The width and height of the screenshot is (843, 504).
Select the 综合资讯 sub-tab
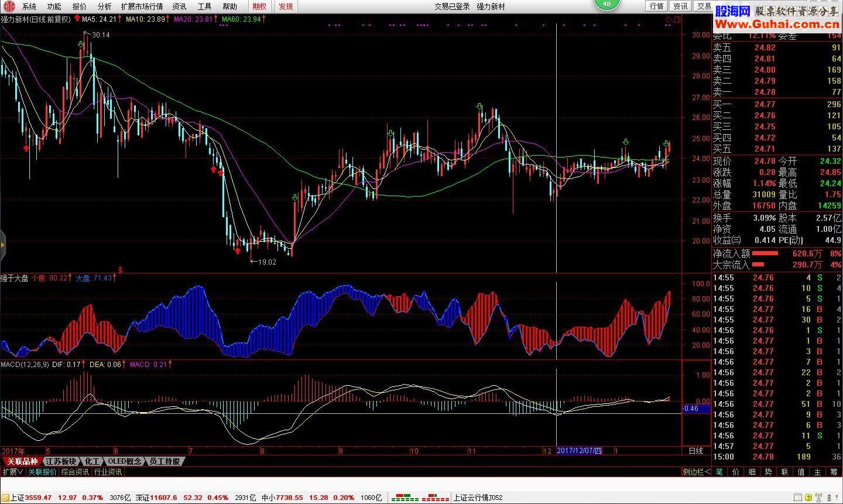click(x=75, y=472)
